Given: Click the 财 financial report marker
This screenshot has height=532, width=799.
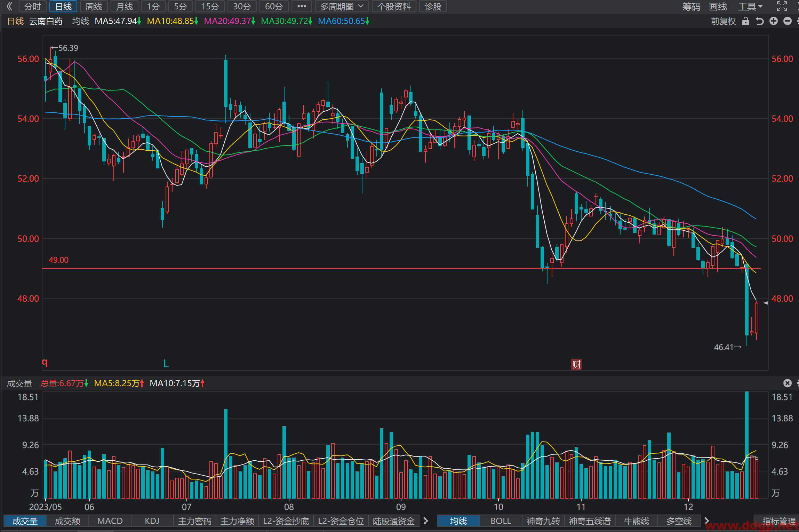Looking at the screenshot, I should tap(576, 364).
